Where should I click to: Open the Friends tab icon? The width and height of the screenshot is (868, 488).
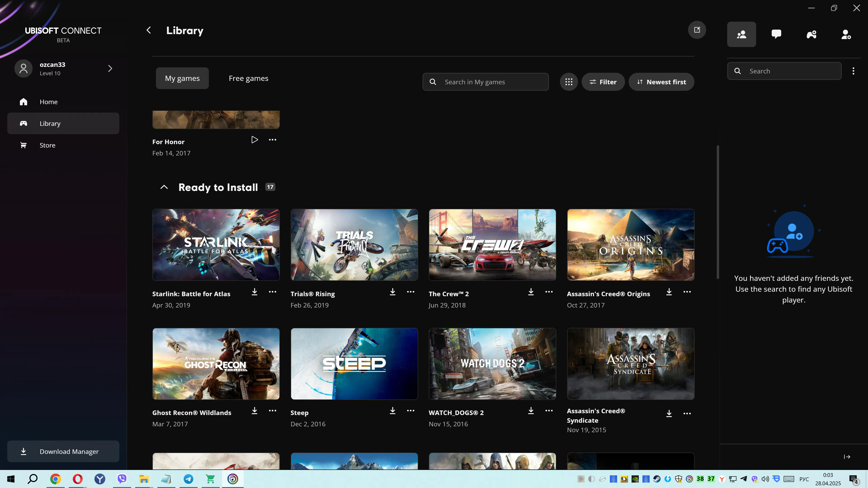[741, 34]
